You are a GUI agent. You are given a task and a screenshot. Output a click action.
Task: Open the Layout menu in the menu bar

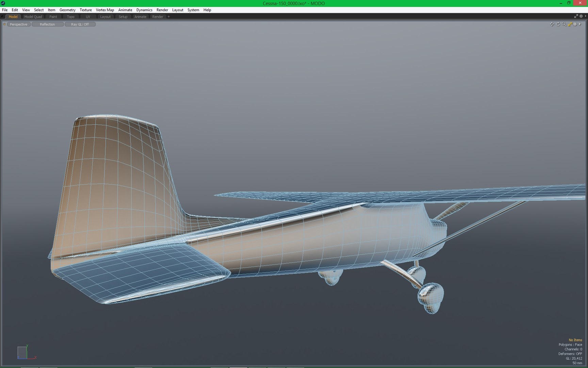178,10
